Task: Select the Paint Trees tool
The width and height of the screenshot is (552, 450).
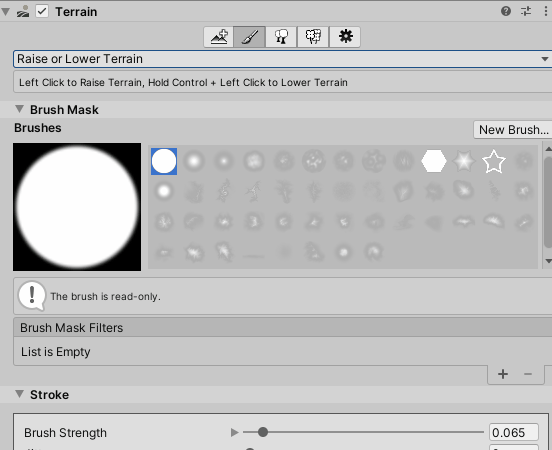Action: 281,37
